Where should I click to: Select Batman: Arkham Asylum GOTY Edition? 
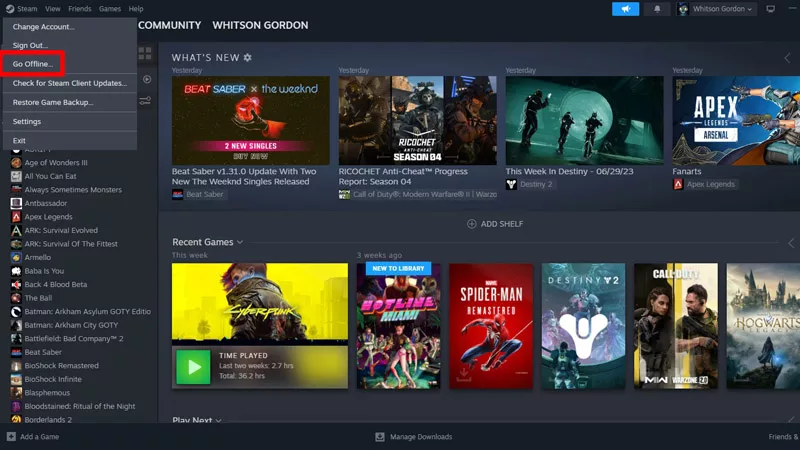click(x=88, y=311)
